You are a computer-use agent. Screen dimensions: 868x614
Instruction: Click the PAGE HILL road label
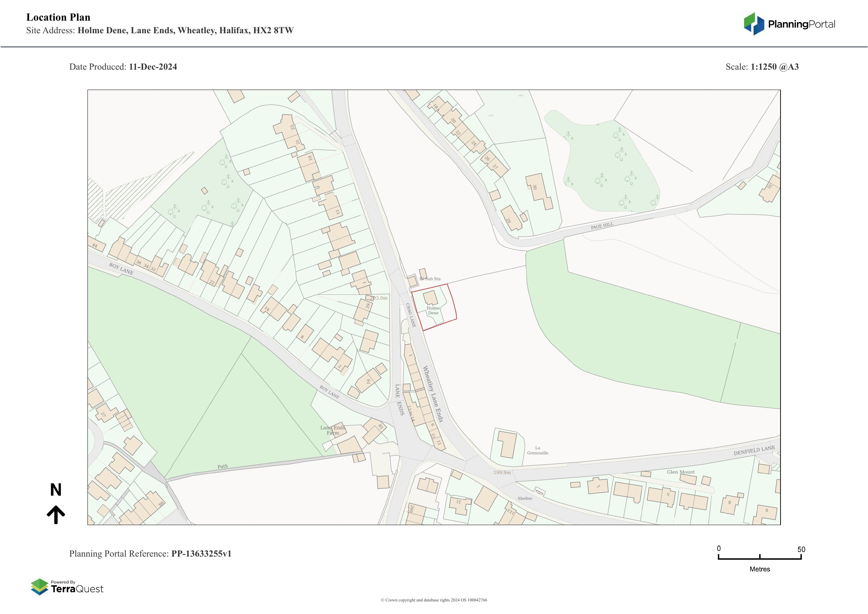point(602,226)
